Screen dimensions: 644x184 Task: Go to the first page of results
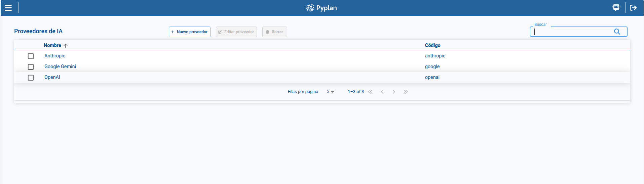(x=370, y=92)
